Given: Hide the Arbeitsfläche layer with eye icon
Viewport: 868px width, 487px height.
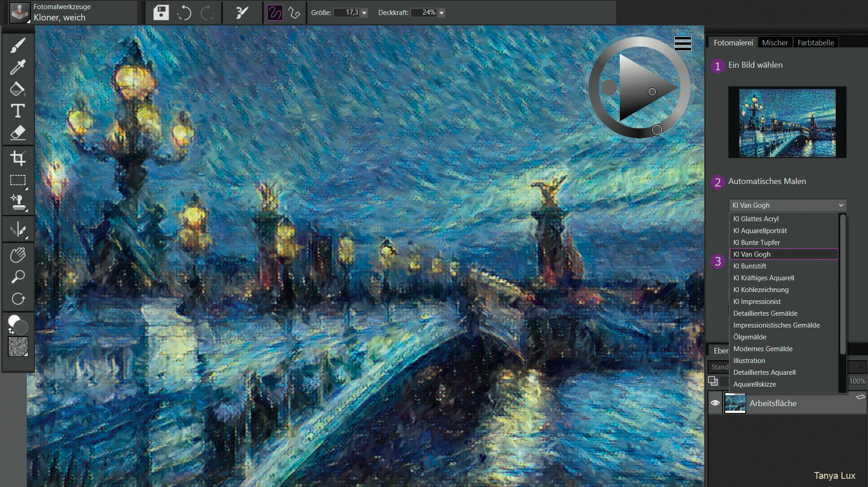Looking at the screenshot, I should (715, 403).
